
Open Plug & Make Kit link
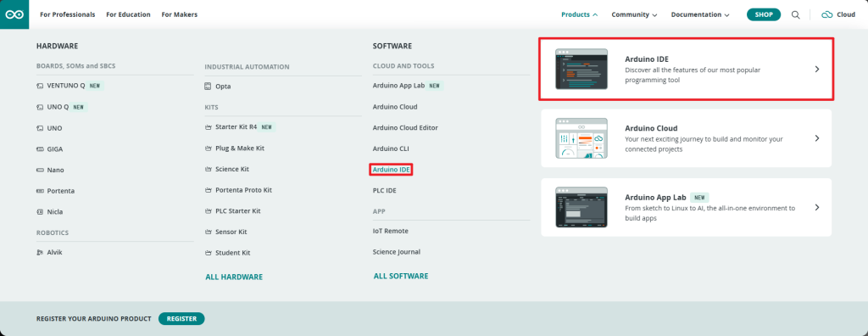coord(240,148)
